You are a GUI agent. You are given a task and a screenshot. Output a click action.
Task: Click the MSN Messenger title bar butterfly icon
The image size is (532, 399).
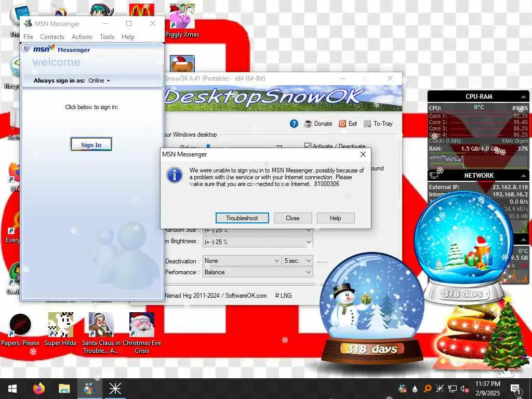pyautogui.click(x=28, y=23)
